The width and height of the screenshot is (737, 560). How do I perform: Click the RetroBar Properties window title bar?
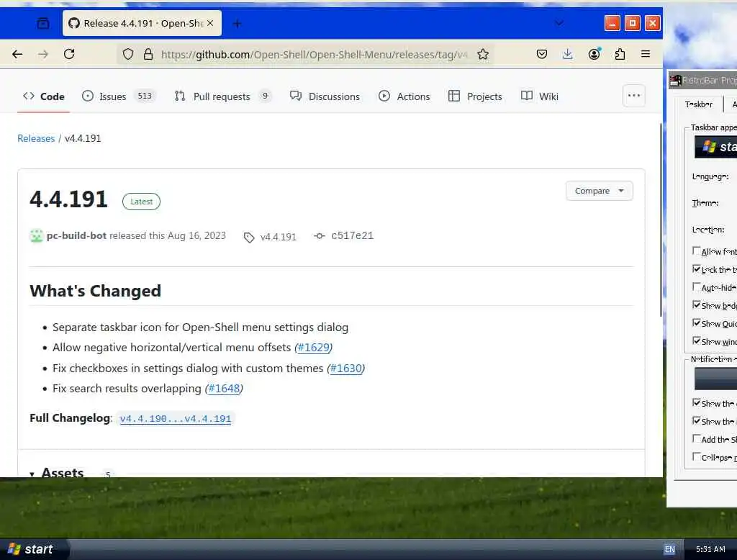click(702, 81)
